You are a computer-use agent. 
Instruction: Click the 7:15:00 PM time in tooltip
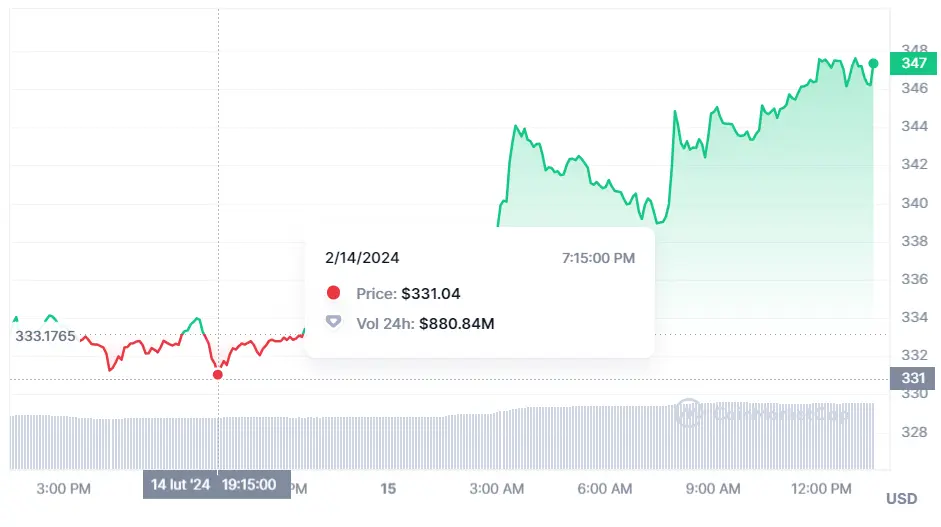point(598,258)
